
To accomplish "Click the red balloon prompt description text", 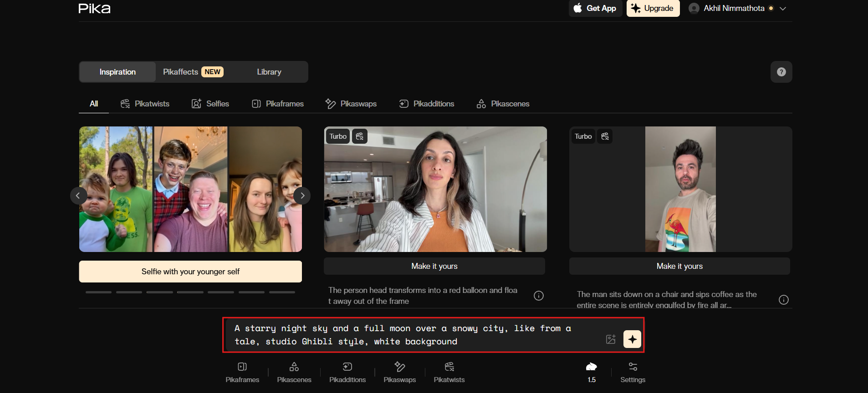I will tap(423, 296).
